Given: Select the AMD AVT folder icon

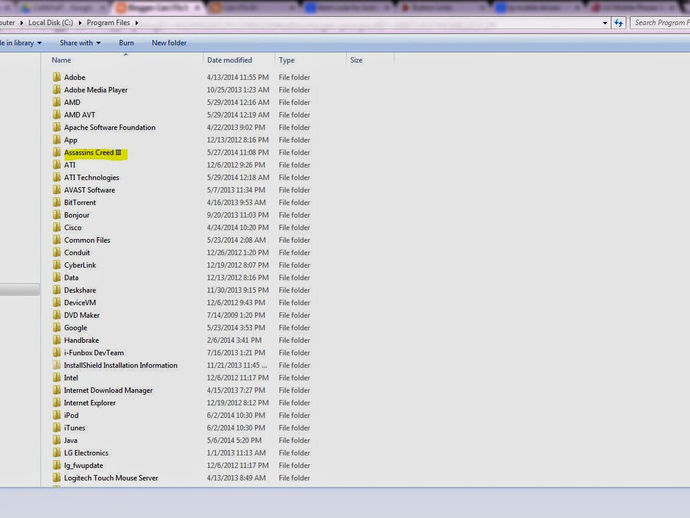Looking at the screenshot, I should click(57, 115).
